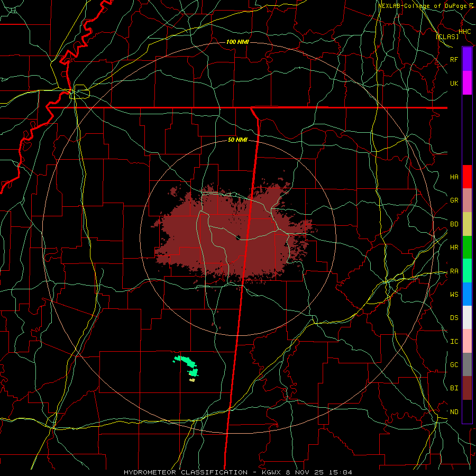Click the HHC product label
This screenshot has width=476, height=476.
pyautogui.click(x=465, y=32)
